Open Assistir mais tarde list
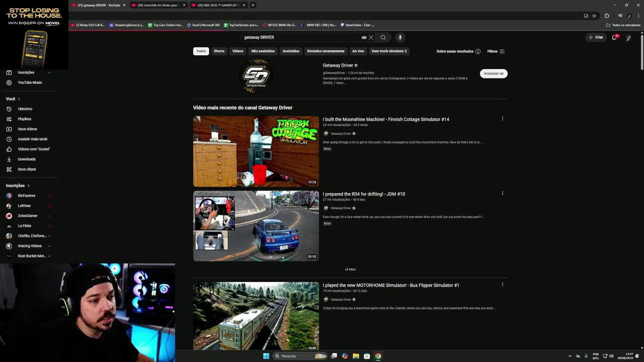This screenshot has width=644, height=362. tap(33, 139)
